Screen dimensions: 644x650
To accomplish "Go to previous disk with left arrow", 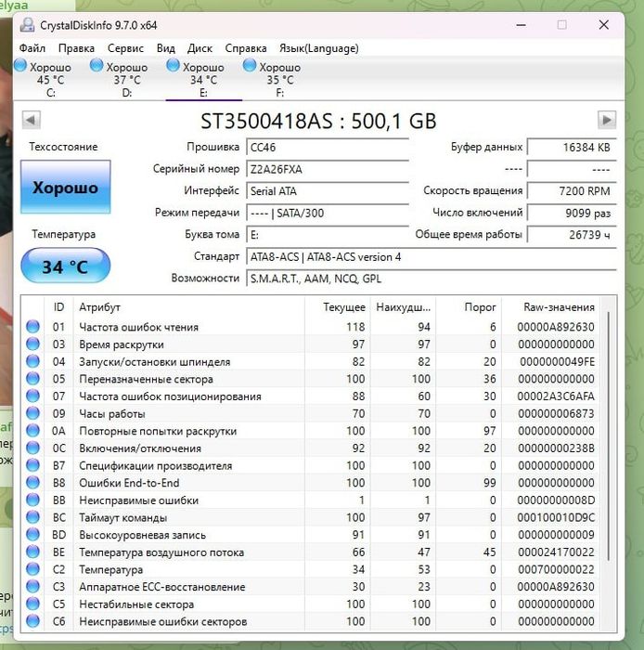I will [x=31, y=120].
